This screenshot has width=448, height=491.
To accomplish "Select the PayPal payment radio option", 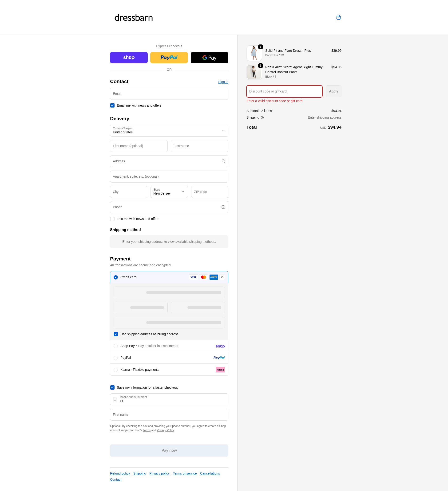I will coord(116,358).
